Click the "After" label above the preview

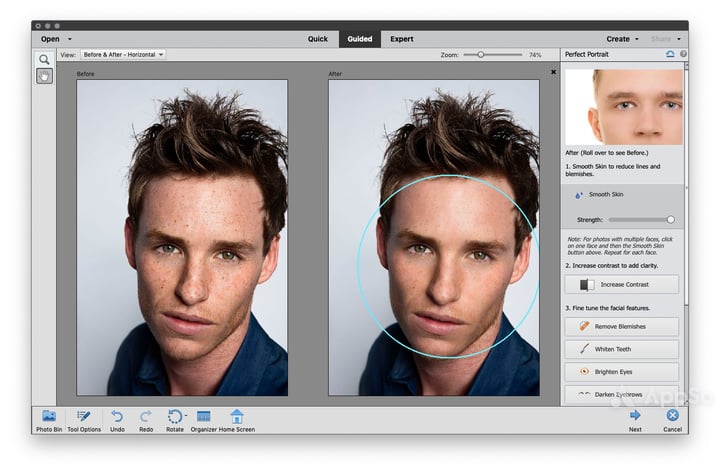coord(335,74)
